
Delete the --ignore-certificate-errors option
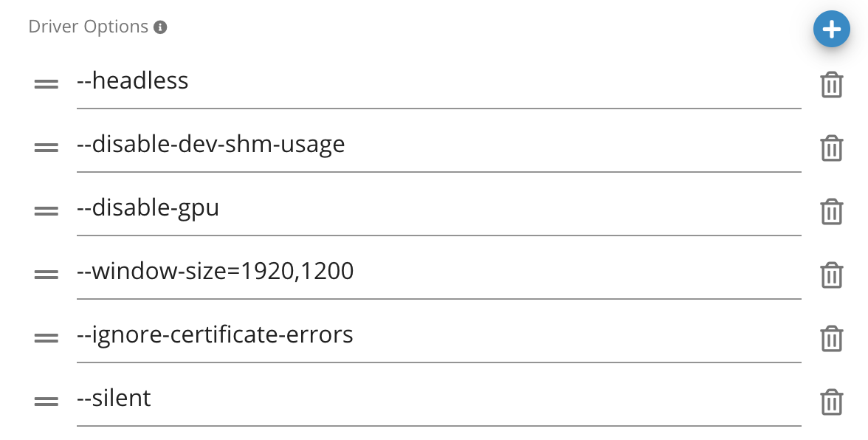point(832,340)
